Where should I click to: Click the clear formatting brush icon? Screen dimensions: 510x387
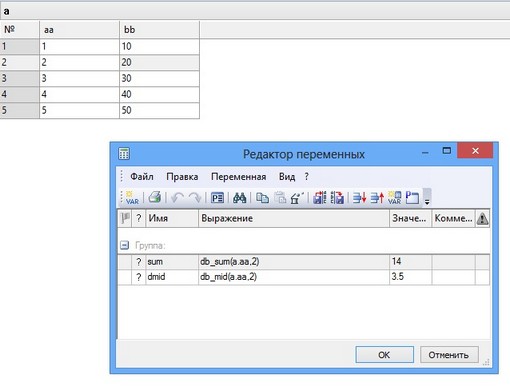[x=297, y=198]
